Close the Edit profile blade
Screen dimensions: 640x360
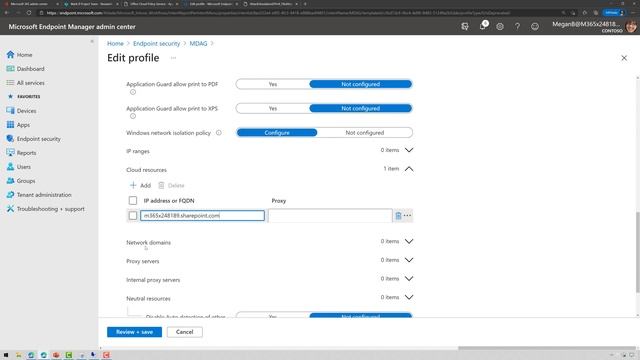coord(624,58)
